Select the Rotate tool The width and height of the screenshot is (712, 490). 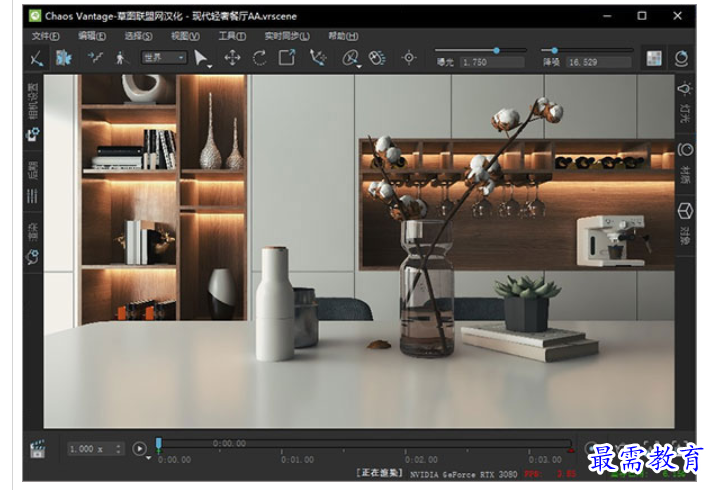[x=259, y=58]
